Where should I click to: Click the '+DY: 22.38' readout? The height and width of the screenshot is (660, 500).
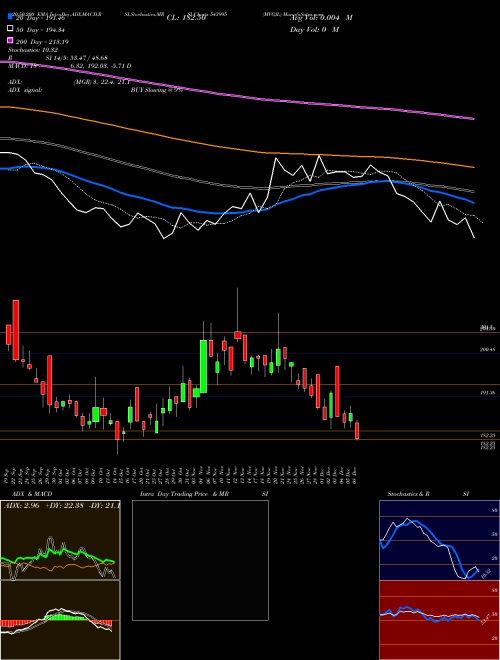[64, 505]
